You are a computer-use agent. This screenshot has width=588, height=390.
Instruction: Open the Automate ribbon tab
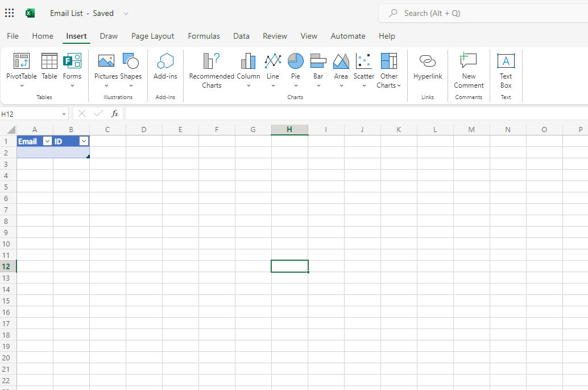tap(347, 36)
